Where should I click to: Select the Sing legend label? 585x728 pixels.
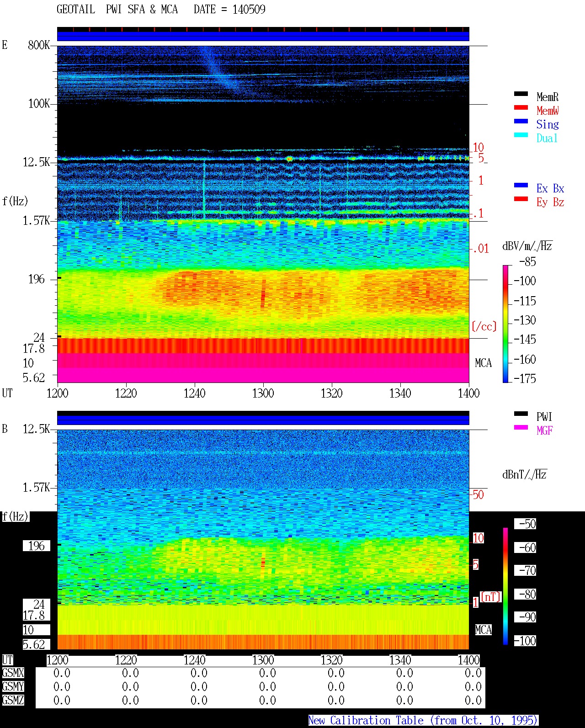548,124
